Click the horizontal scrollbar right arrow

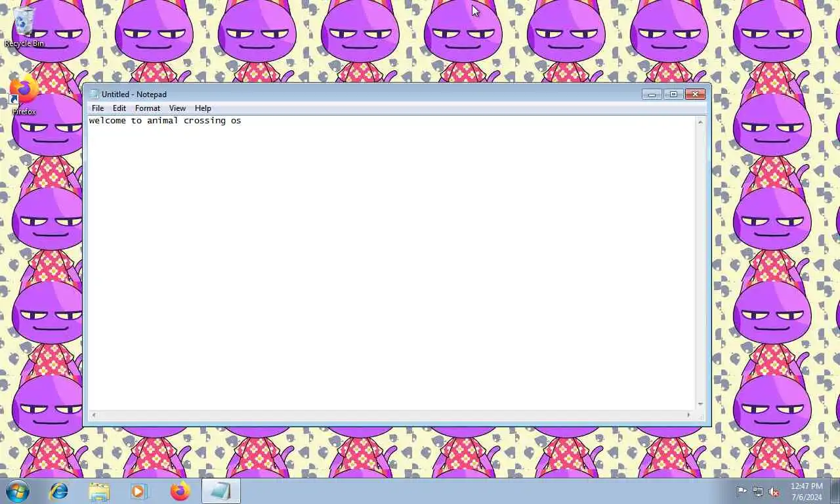[x=688, y=415]
